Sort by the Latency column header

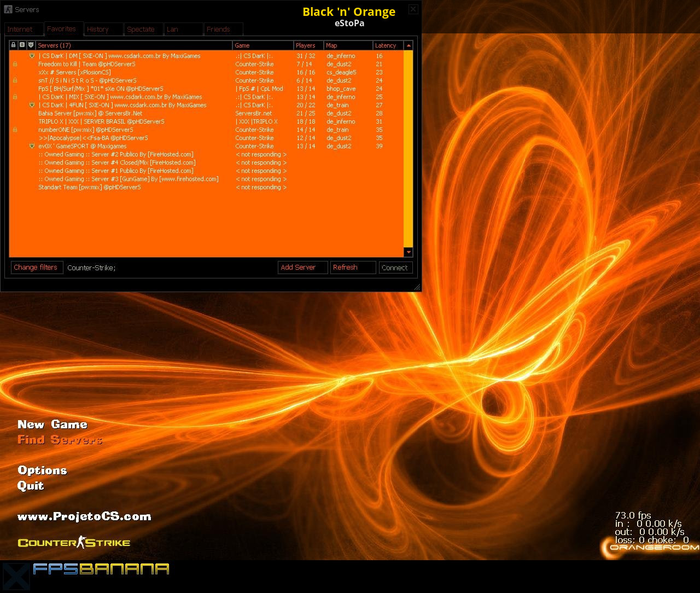pos(388,45)
